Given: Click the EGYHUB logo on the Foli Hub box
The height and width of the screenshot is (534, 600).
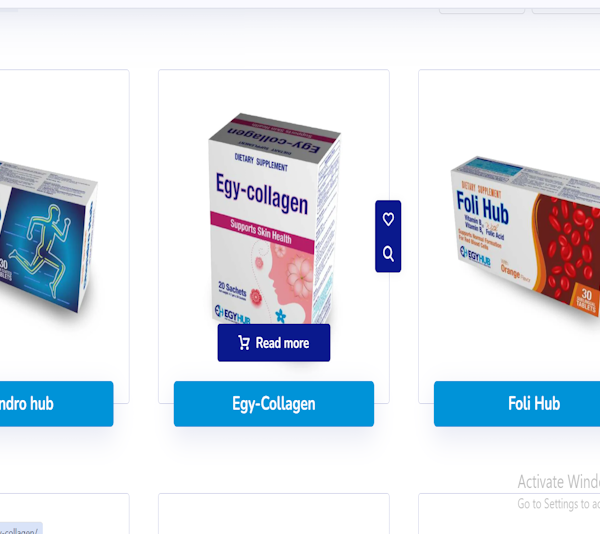Looking at the screenshot, I should [x=475, y=257].
